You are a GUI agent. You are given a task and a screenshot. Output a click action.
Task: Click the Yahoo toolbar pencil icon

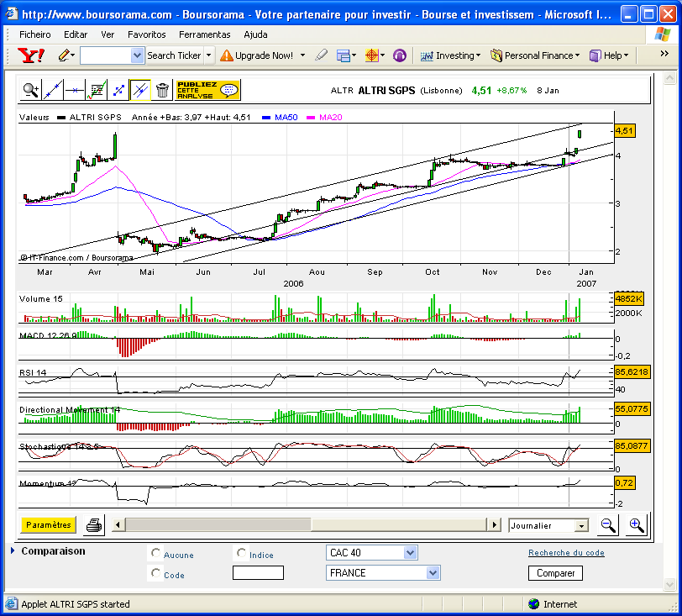tap(64, 55)
